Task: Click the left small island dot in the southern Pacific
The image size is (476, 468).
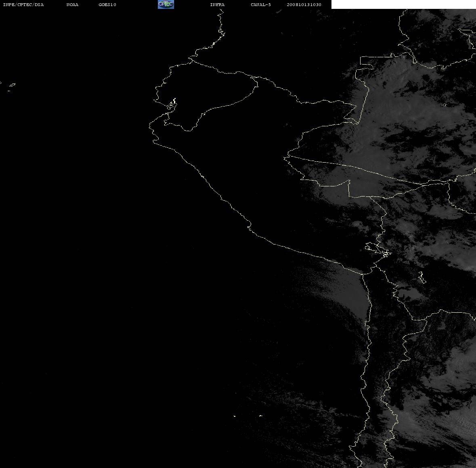Action: pos(235,416)
